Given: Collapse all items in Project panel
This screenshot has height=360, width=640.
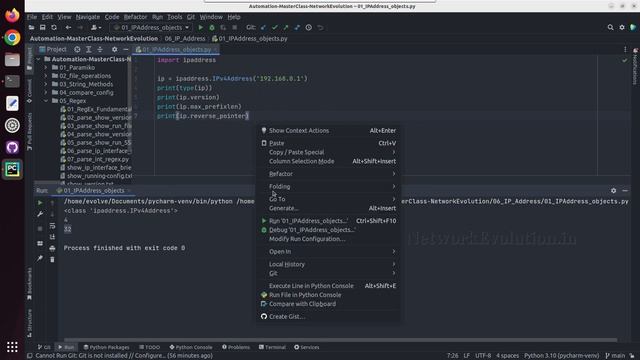Looking at the screenshot, I should 100,49.
